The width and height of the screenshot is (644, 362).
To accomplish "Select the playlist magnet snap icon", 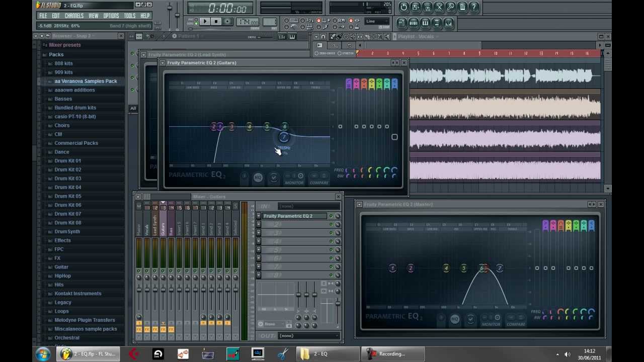I will [x=324, y=37].
